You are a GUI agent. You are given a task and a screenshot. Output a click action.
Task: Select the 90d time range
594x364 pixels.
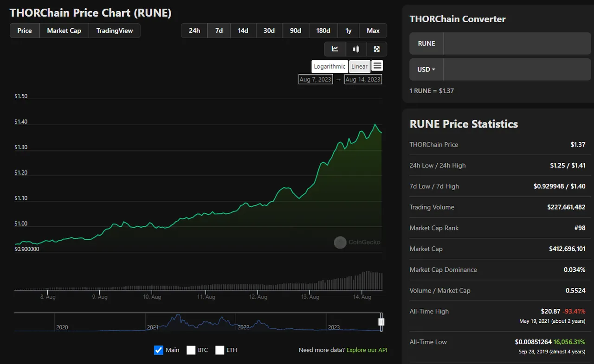tap(296, 31)
